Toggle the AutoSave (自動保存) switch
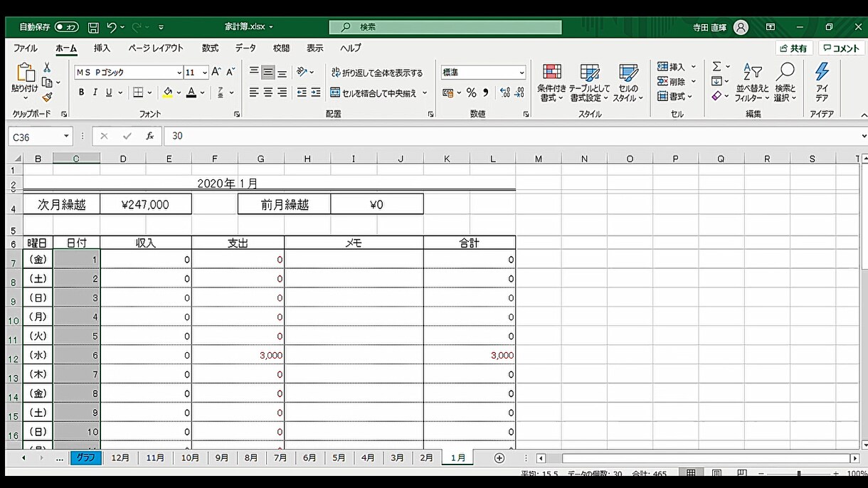 point(67,27)
